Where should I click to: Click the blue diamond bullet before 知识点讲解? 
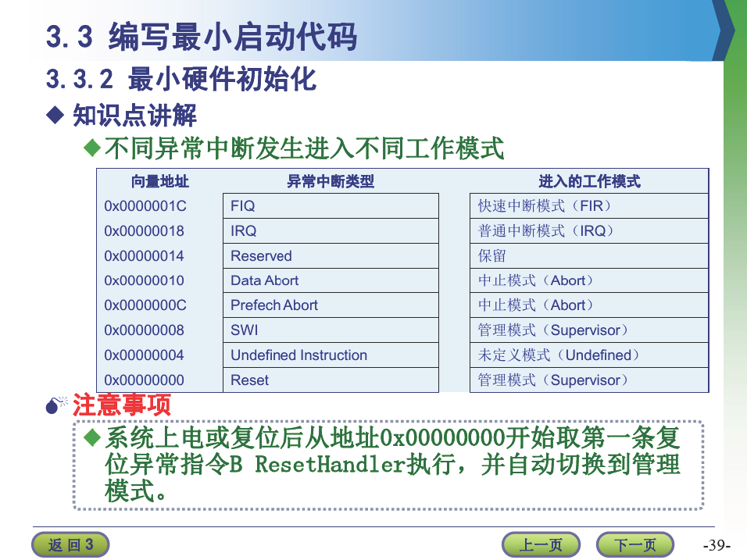pos(55,115)
